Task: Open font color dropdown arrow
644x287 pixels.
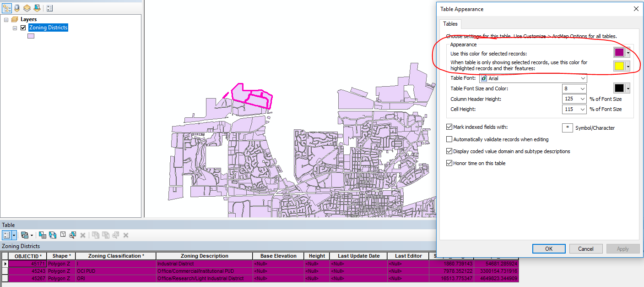Action: tap(628, 88)
